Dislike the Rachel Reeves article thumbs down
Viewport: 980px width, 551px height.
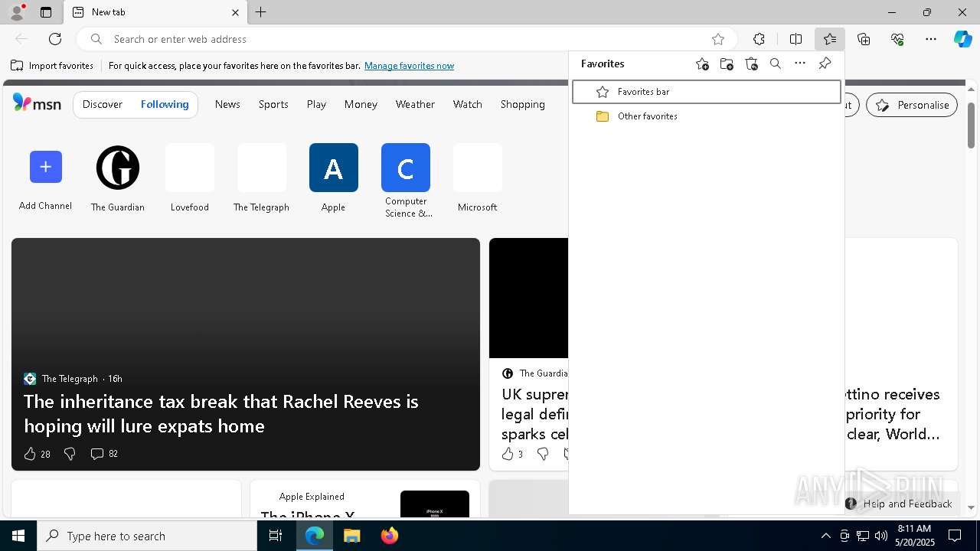(x=70, y=454)
